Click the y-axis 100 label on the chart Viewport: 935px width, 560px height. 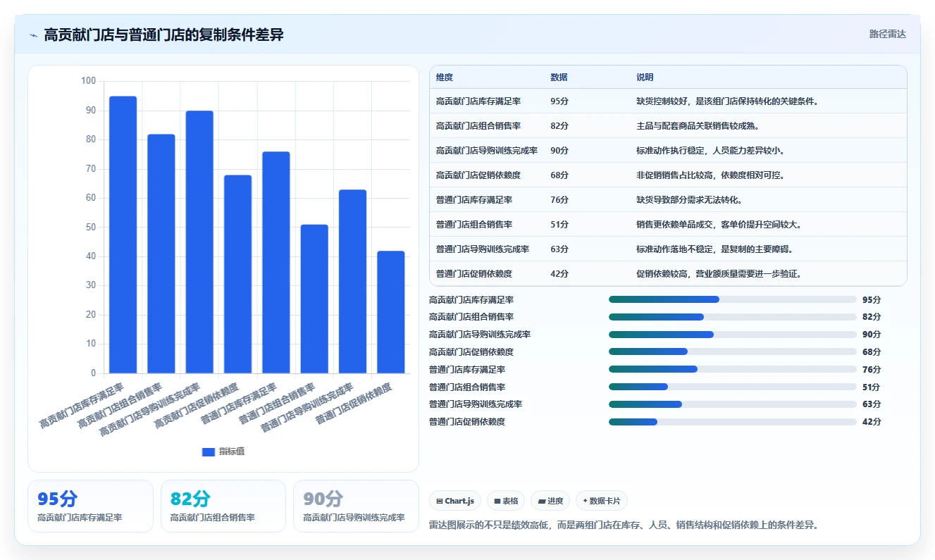click(x=88, y=81)
